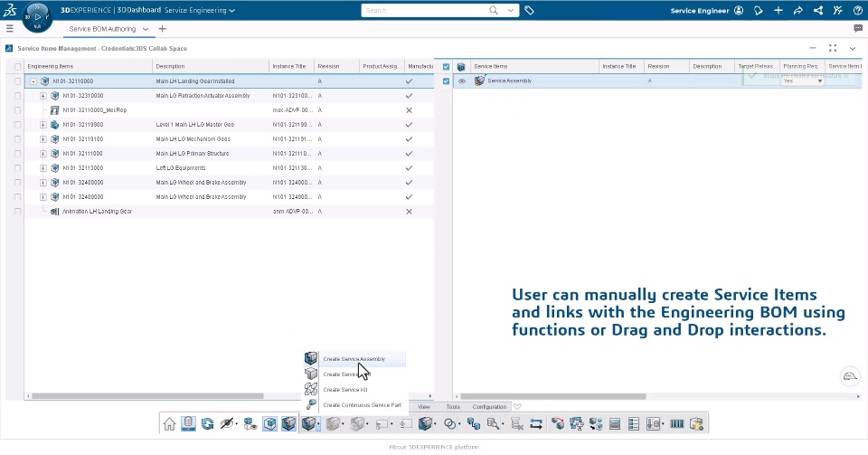This screenshot has width=868, height=455.
Task: Click the checklist icon left of the slider-settings icon
Action: click(x=634, y=424)
